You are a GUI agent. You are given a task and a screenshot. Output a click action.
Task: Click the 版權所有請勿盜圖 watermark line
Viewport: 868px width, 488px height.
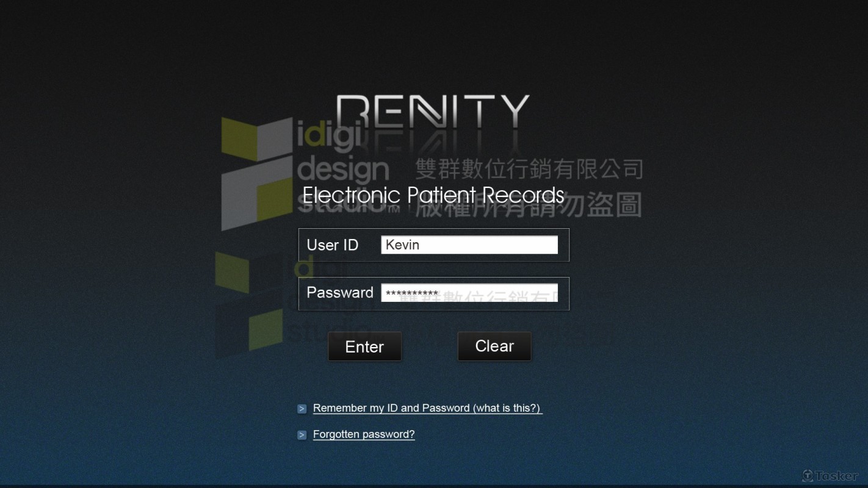pyautogui.click(x=529, y=206)
